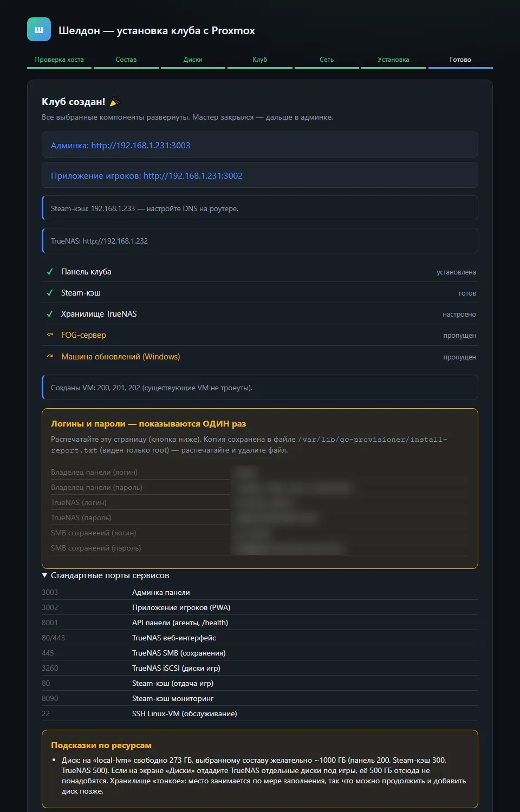Viewport: 520px width, 812px height.
Task: Select the Владелец панели (логин) row label
Action: (x=94, y=473)
